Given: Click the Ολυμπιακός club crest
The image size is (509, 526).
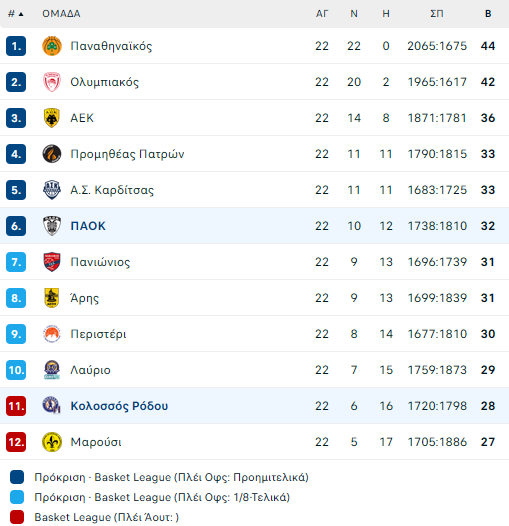Looking at the screenshot, I should click(x=52, y=82).
